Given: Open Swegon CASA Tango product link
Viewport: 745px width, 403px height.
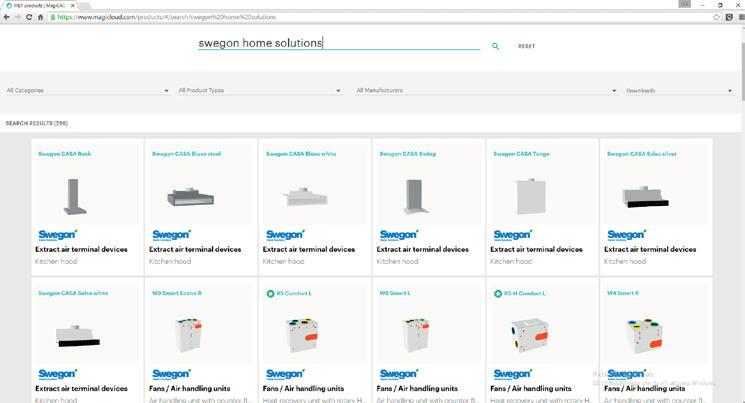Looking at the screenshot, I should click(x=521, y=154).
